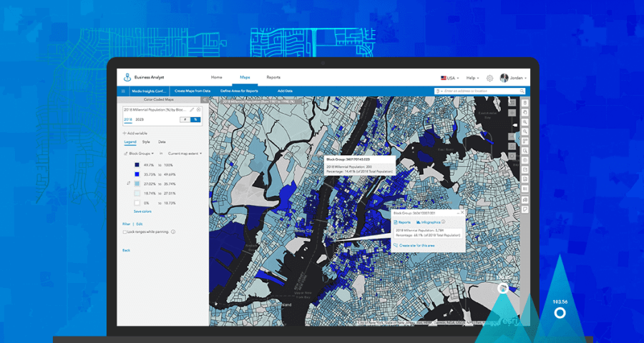
Task: Click the Save colors link
Action: coord(142,212)
